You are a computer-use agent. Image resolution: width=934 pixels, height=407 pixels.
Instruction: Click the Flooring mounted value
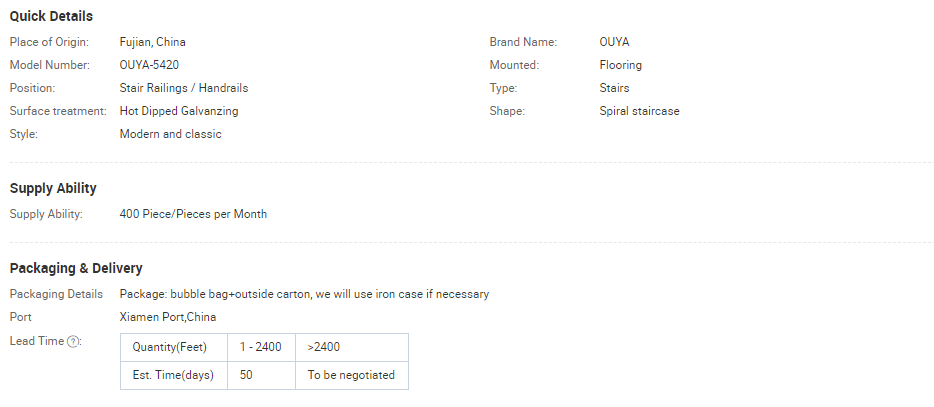coord(620,65)
